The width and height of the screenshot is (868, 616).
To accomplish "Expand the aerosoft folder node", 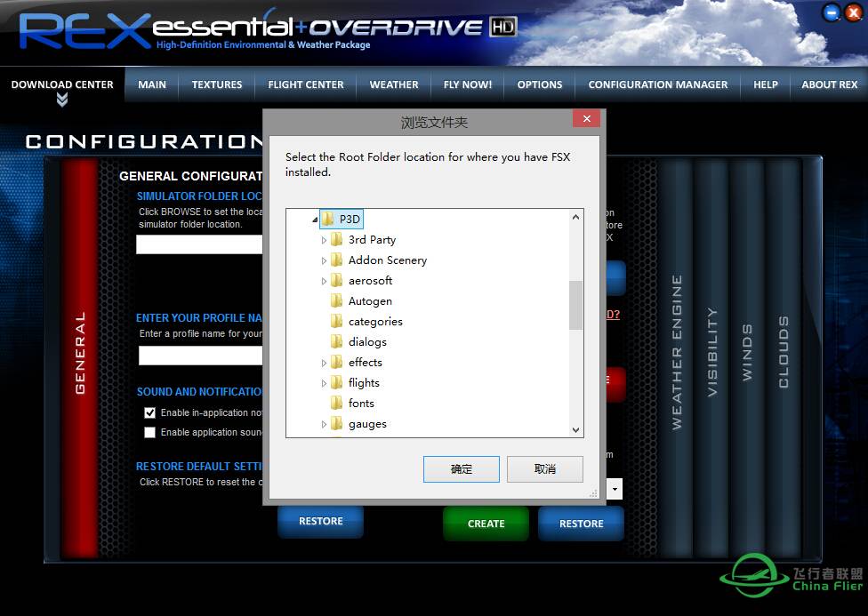I will coord(324,281).
